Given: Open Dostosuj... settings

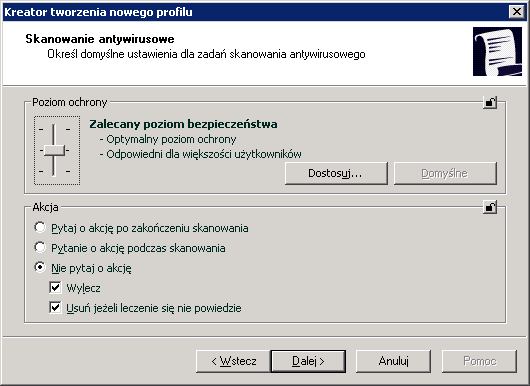Looking at the screenshot, I should point(336,173).
